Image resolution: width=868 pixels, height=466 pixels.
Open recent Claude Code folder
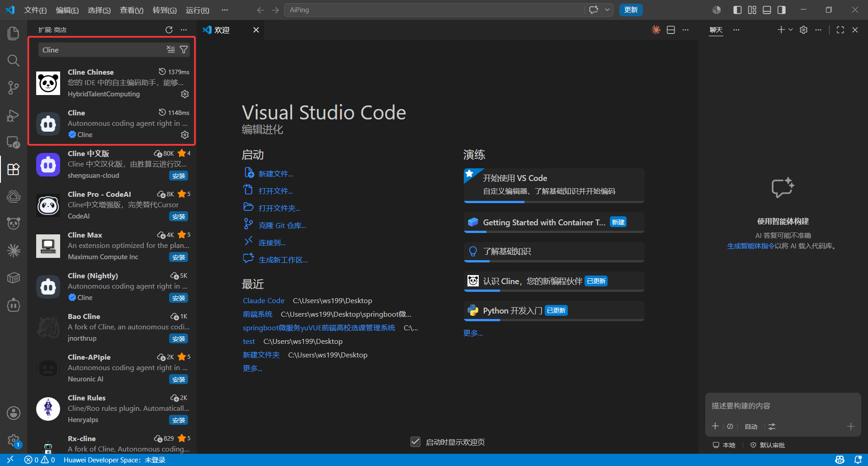263,300
